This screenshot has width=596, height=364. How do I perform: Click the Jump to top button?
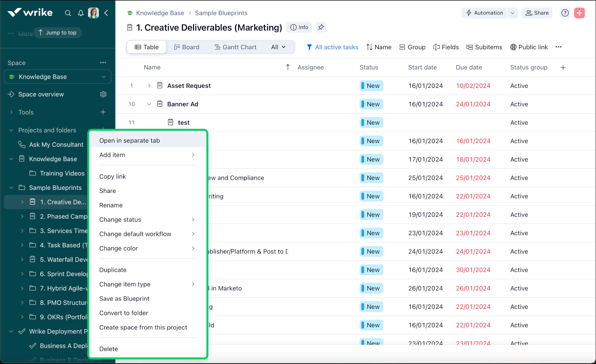click(58, 33)
